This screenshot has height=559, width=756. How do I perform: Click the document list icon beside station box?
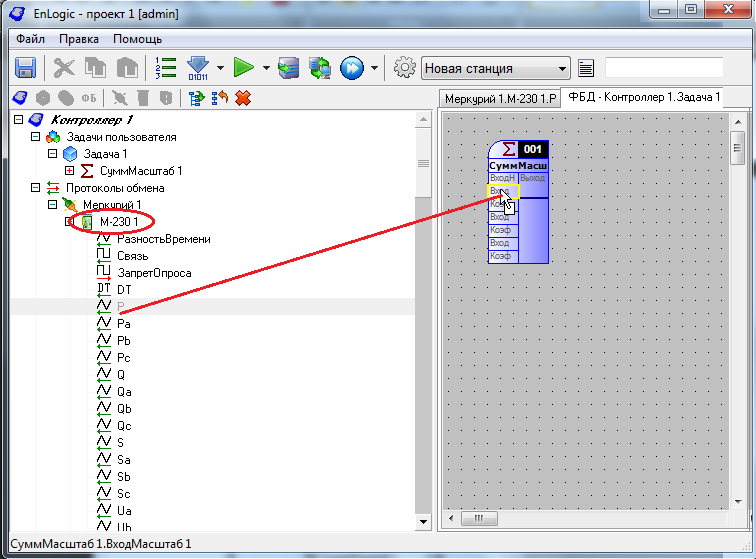tap(586, 68)
